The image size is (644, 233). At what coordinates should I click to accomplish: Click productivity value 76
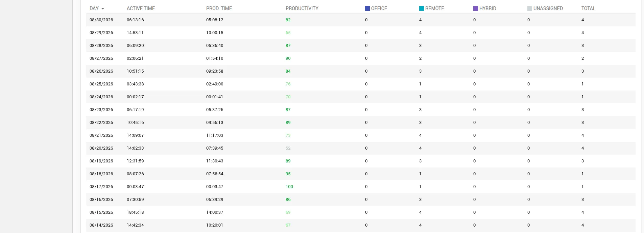[x=288, y=84]
